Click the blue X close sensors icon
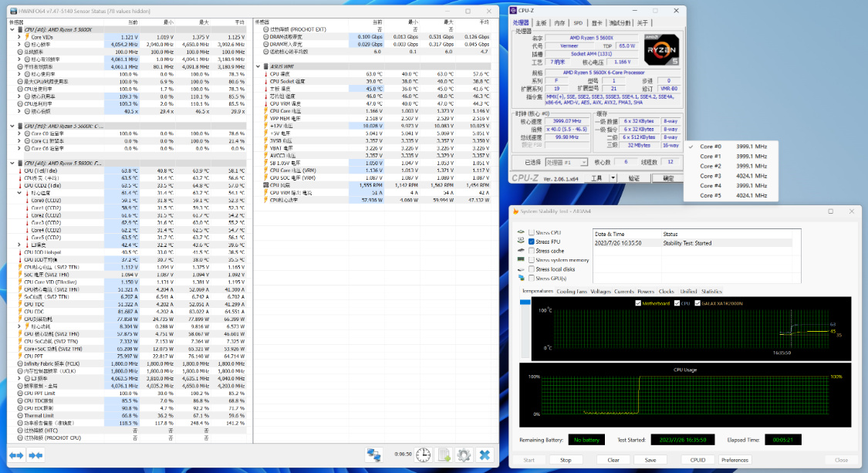 click(x=485, y=455)
